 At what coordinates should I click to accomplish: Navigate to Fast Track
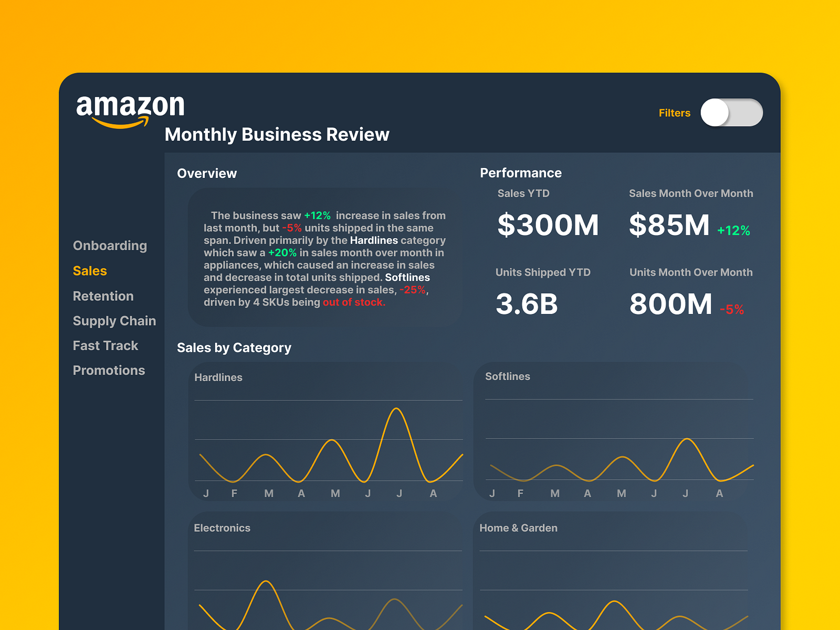(106, 345)
